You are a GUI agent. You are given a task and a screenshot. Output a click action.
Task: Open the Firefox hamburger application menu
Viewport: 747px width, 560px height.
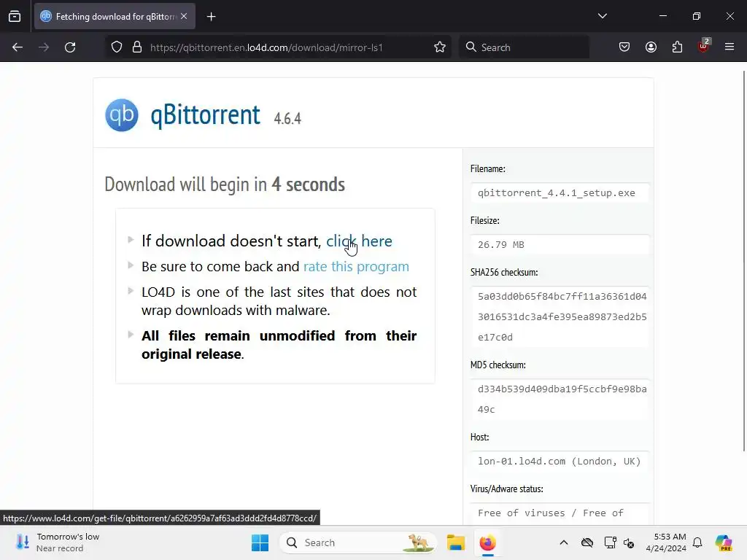pos(729,47)
